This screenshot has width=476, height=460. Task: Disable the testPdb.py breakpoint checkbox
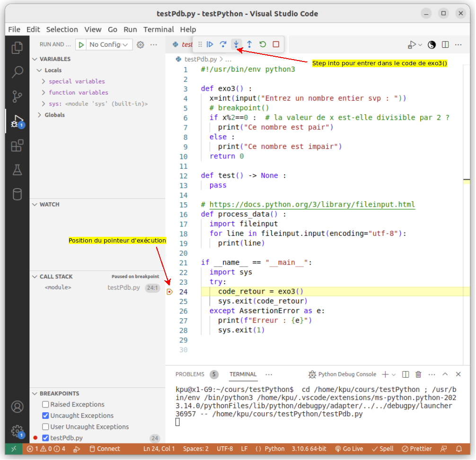(45, 438)
